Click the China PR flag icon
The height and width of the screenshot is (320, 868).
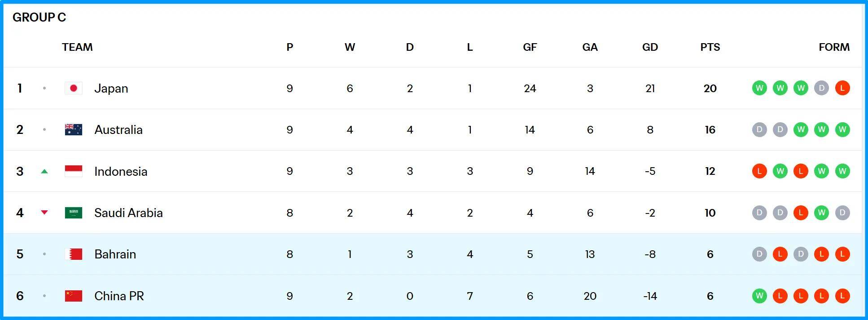tap(74, 296)
